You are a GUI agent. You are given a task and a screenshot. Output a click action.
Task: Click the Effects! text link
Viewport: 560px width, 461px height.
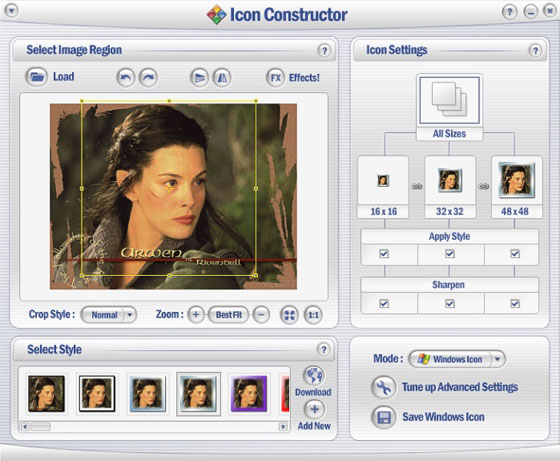point(304,77)
